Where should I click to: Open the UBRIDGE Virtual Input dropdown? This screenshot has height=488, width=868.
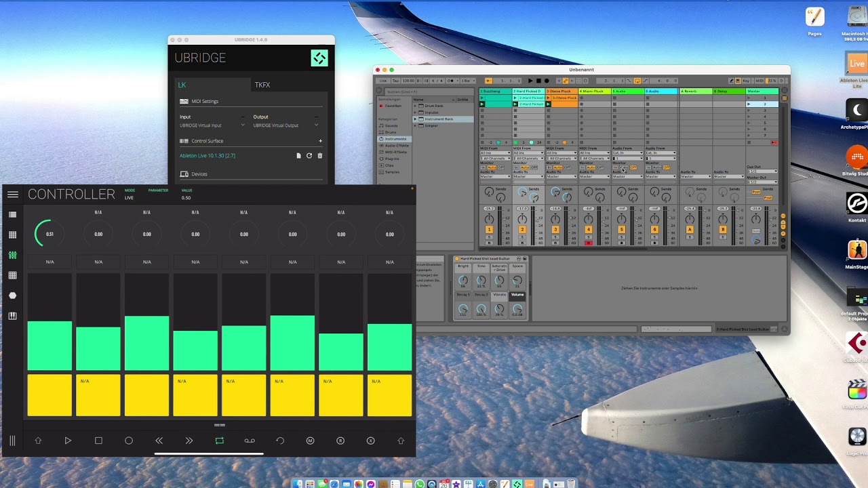point(212,125)
